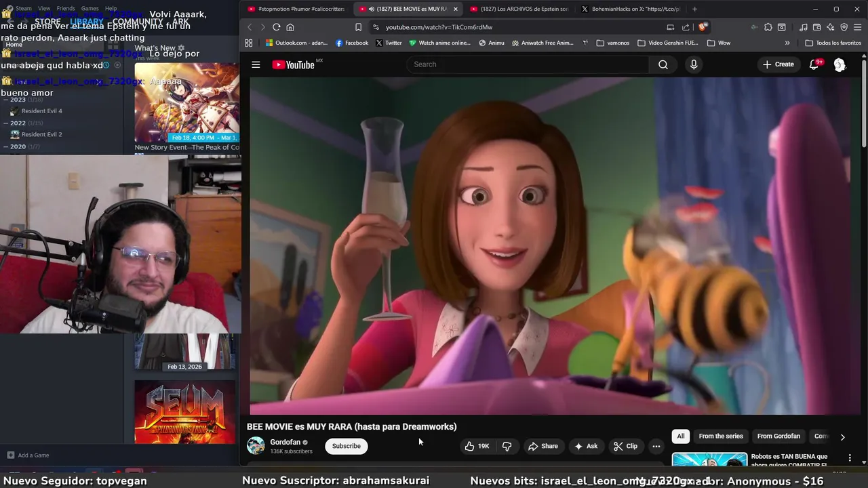
Task: Open the browser main hamburger menu
Action: point(857,27)
